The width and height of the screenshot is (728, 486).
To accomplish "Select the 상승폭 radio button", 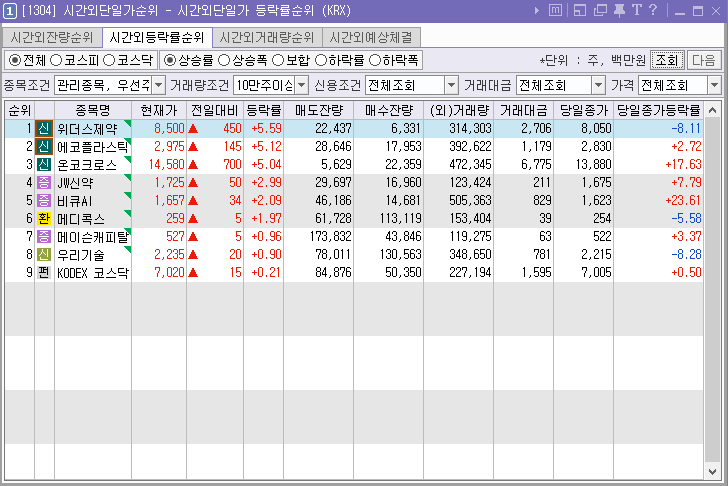I will point(224,60).
